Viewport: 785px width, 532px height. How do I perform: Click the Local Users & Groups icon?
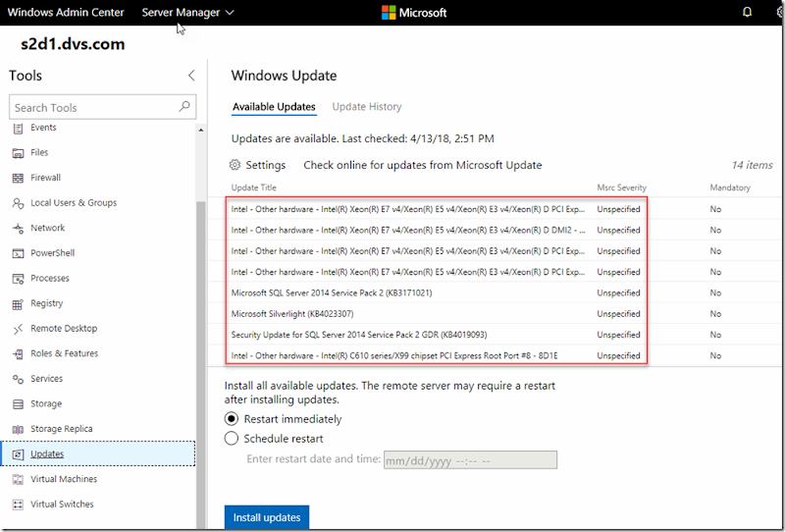pos(18,203)
